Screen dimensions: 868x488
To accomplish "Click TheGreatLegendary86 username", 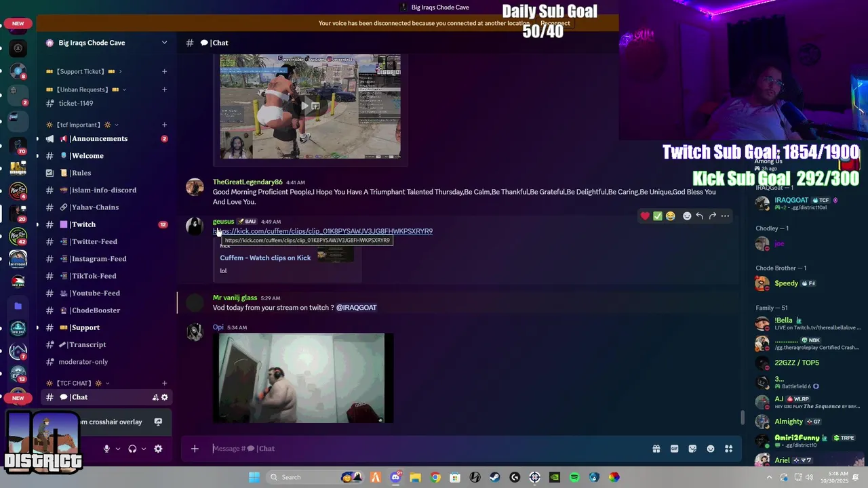I will pyautogui.click(x=248, y=182).
